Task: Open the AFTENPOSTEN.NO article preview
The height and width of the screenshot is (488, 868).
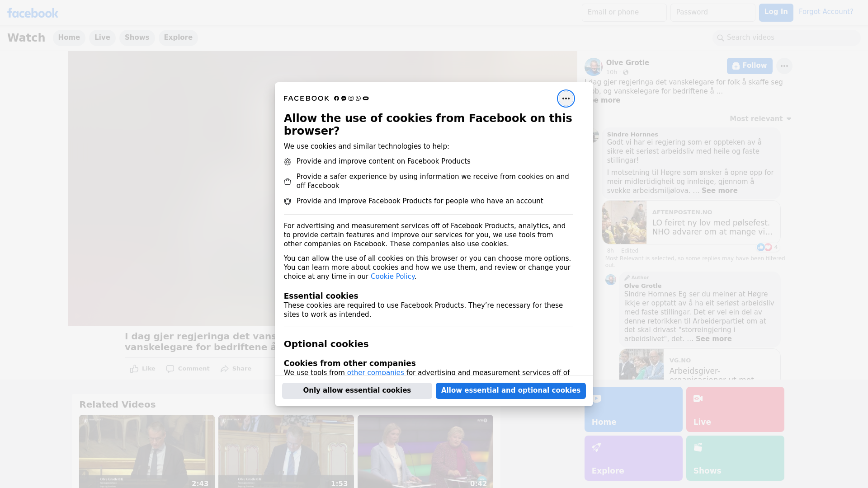Action: 691,222
